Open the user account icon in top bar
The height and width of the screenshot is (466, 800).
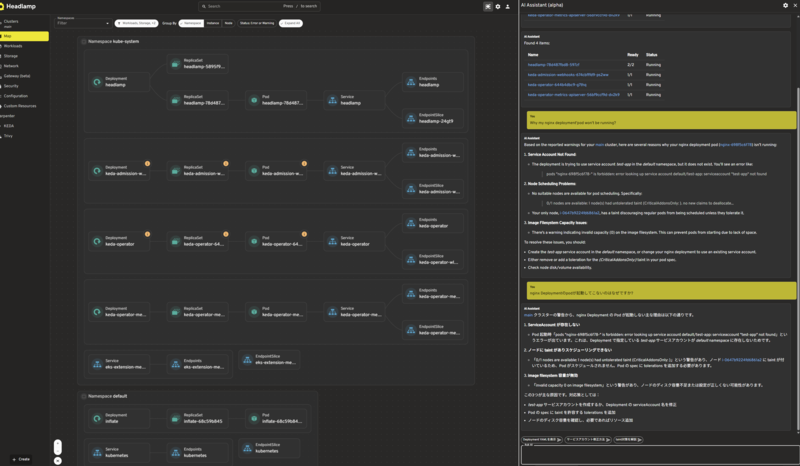pos(508,7)
